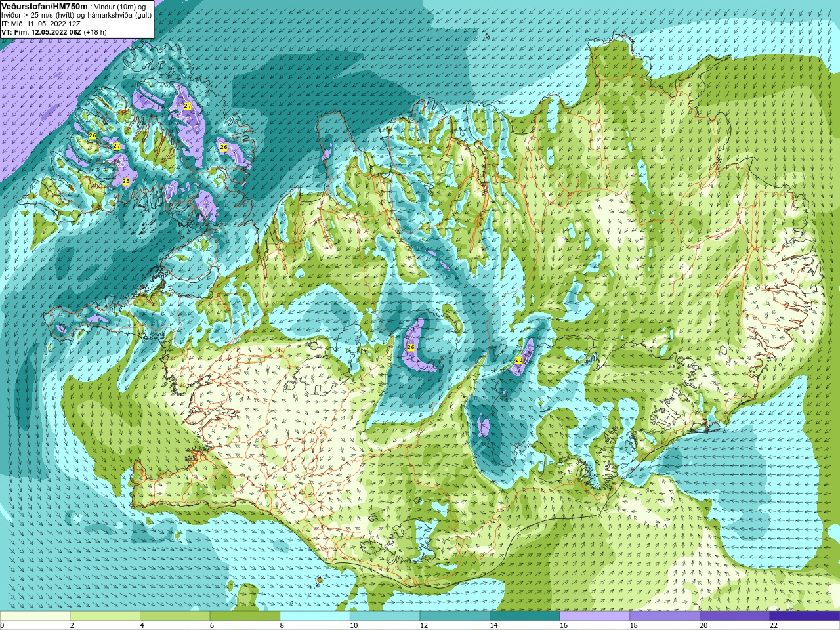Pick the dark teal 14–16 m/s legend swatch
The width and height of the screenshot is (840, 630).
coord(525,616)
